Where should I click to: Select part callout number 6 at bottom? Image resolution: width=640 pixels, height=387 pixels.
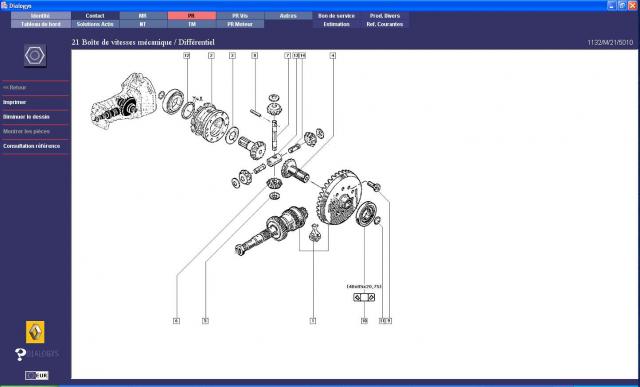176,321
